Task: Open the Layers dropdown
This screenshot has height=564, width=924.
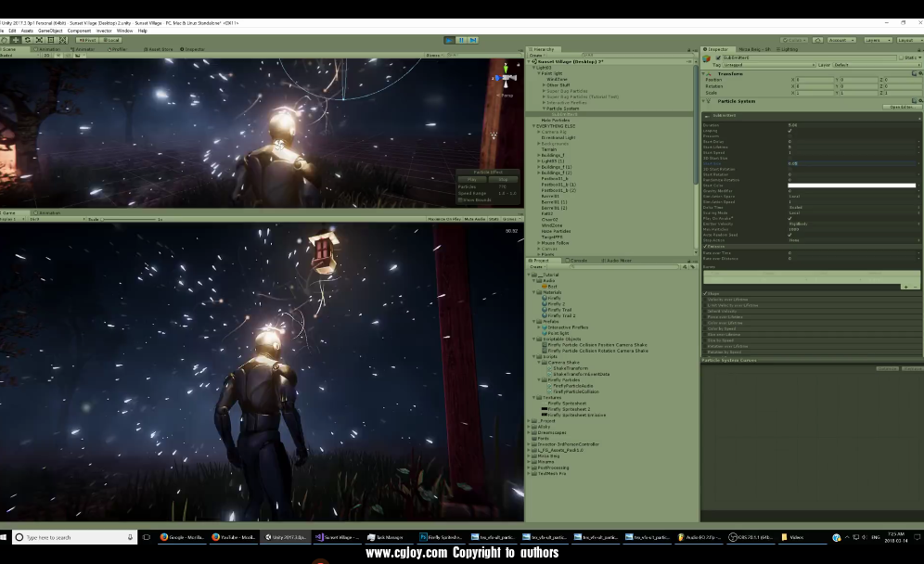Action: click(877, 40)
